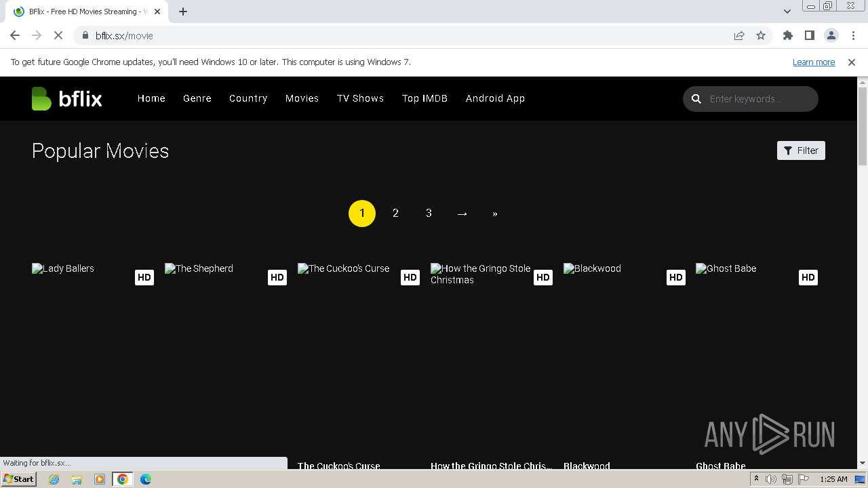Click the bflix logo
This screenshot has width=868, height=488.
[66, 99]
